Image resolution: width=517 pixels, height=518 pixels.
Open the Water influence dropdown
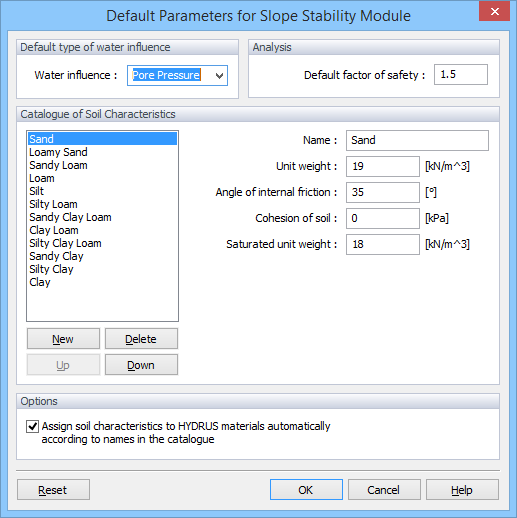(x=177, y=75)
